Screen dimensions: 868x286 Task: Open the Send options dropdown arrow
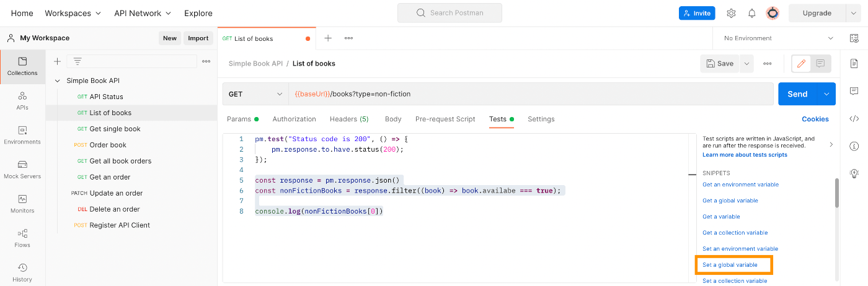click(x=826, y=94)
